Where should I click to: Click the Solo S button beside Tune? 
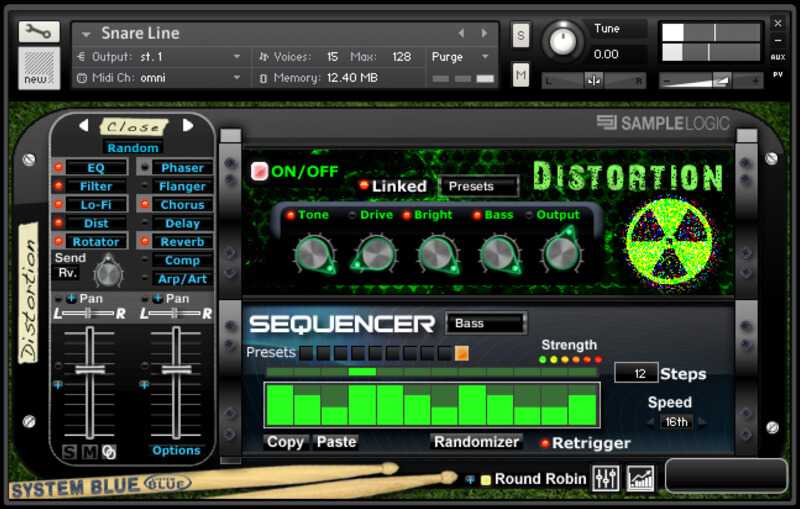(x=520, y=35)
